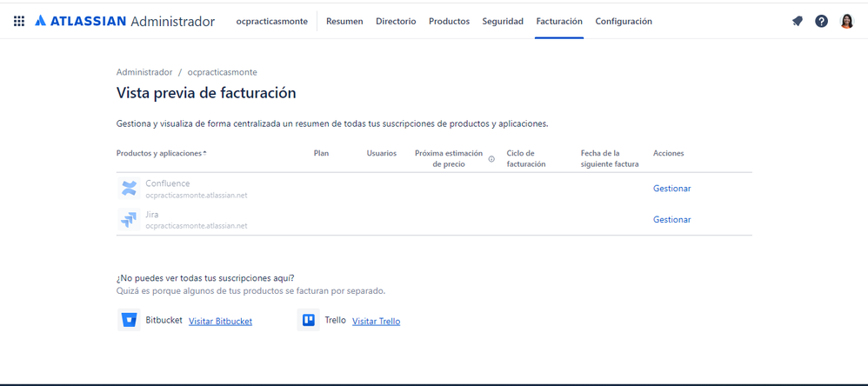Click the Trello label text
Image resolution: width=868 pixels, height=386 pixels.
click(336, 320)
